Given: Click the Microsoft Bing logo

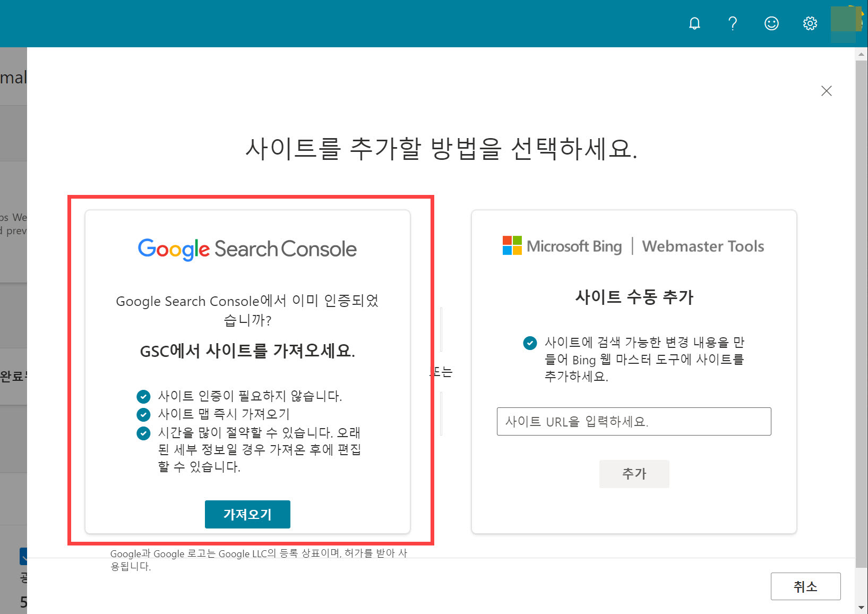Looking at the screenshot, I should [562, 245].
